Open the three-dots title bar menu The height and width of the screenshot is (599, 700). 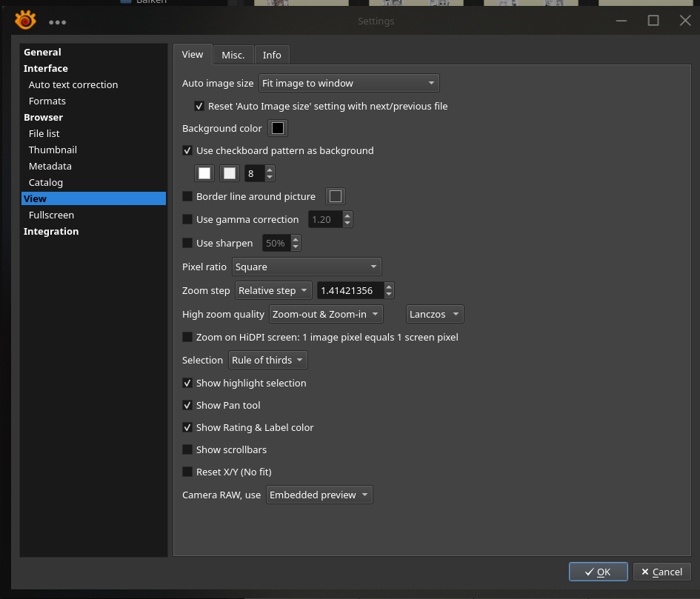57,21
